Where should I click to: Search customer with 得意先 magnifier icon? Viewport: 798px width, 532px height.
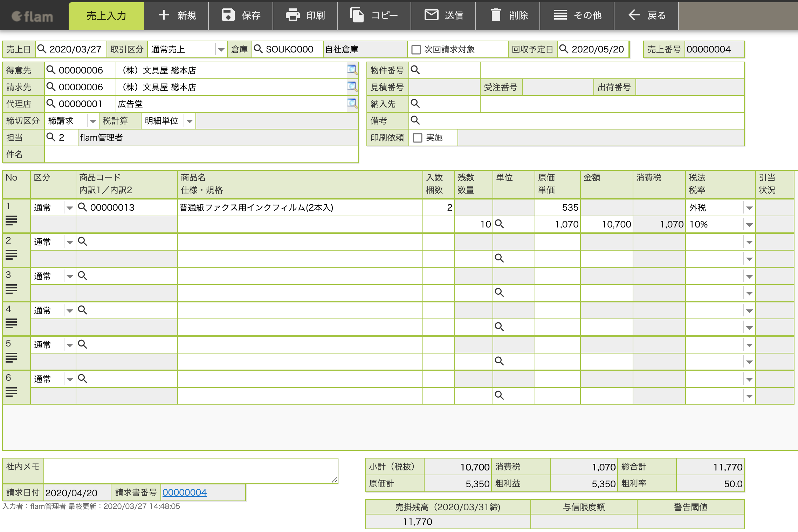[51, 70]
